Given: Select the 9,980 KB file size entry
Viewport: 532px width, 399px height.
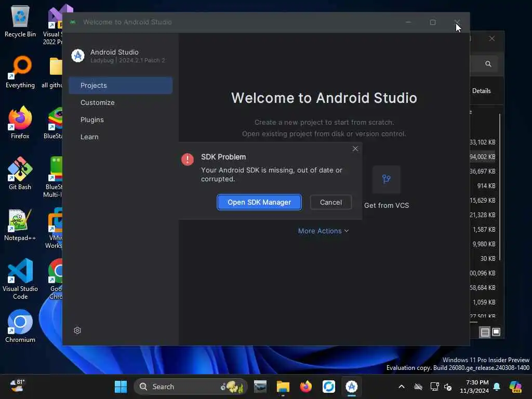Looking at the screenshot, I should 484,244.
